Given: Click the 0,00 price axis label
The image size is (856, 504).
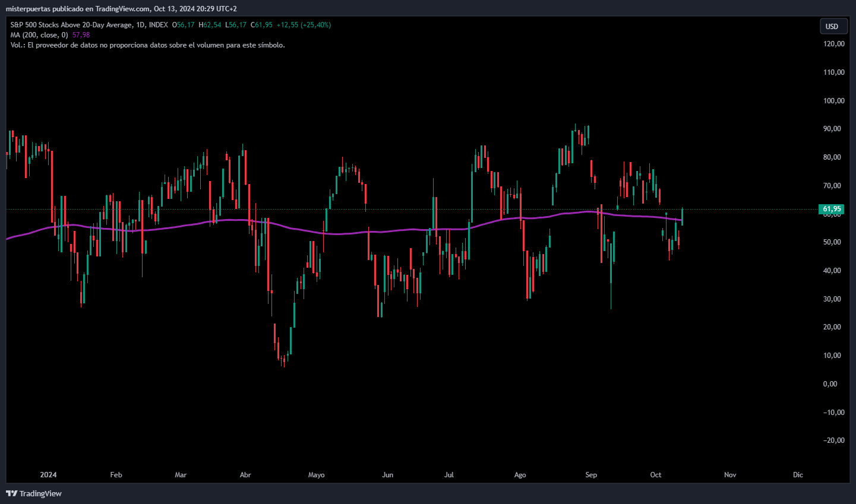Looking at the screenshot, I should point(830,384).
